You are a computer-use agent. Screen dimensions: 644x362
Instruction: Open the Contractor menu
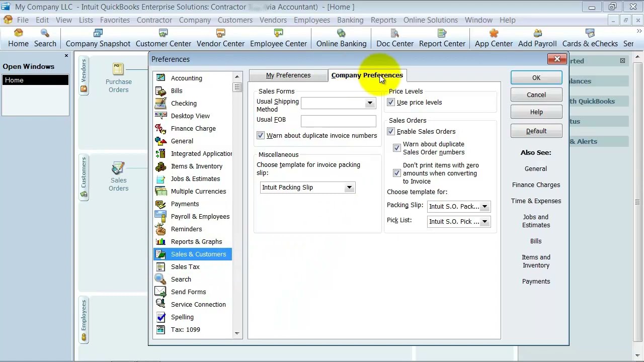(154, 20)
